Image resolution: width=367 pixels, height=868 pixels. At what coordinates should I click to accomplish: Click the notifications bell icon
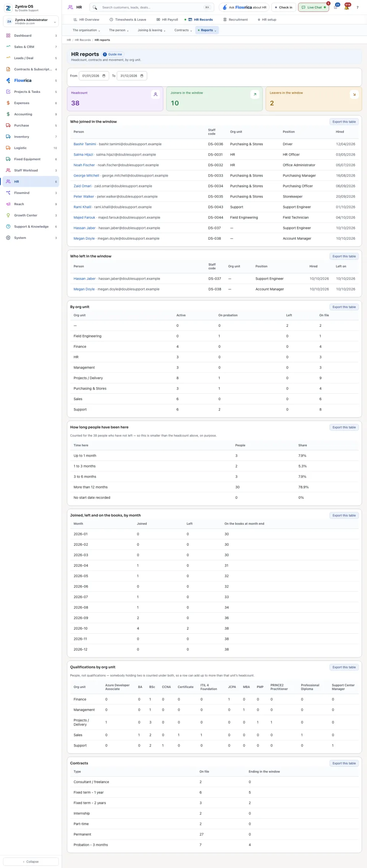click(347, 7)
